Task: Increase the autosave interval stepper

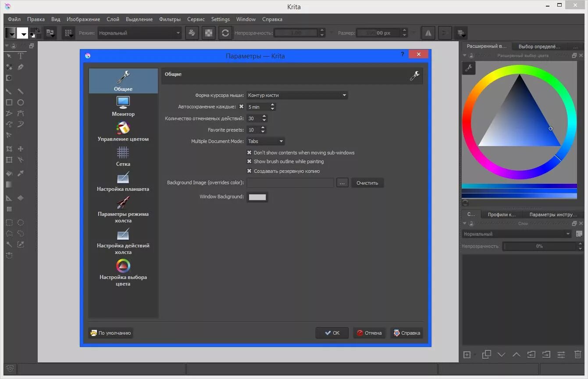Action: pyautogui.click(x=273, y=105)
